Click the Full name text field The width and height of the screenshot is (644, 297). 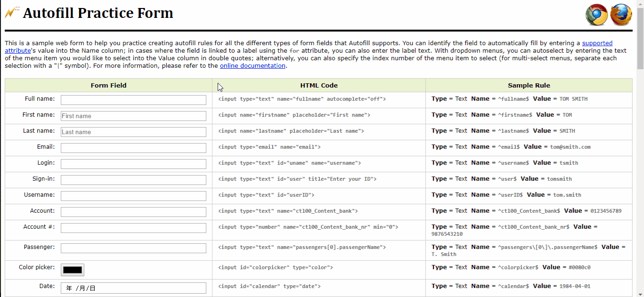click(x=133, y=100)
